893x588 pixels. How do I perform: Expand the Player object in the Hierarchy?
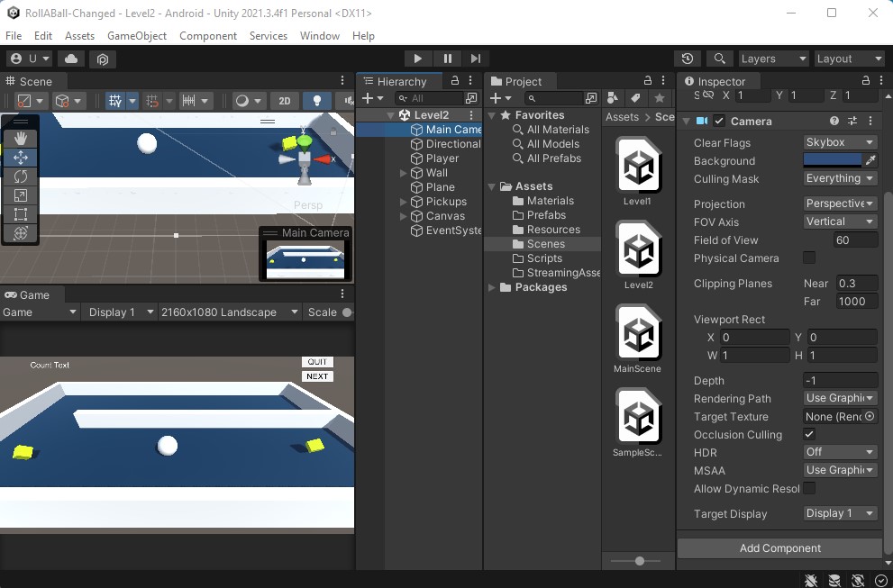(402, 158)
